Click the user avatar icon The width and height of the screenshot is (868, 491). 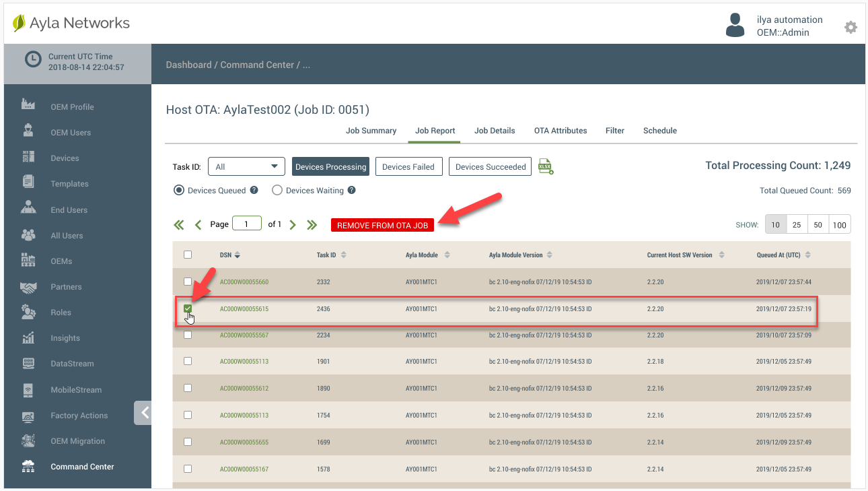click(735, 25)
